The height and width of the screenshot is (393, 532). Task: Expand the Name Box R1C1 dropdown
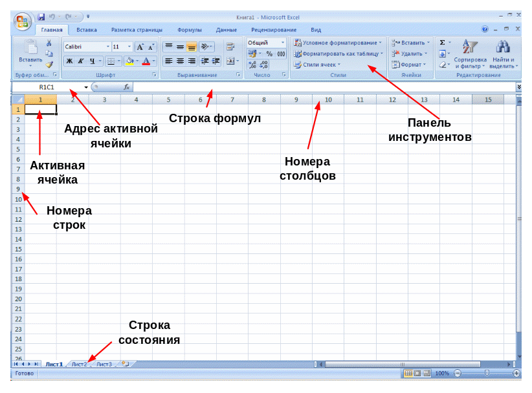tap(86, 87)
